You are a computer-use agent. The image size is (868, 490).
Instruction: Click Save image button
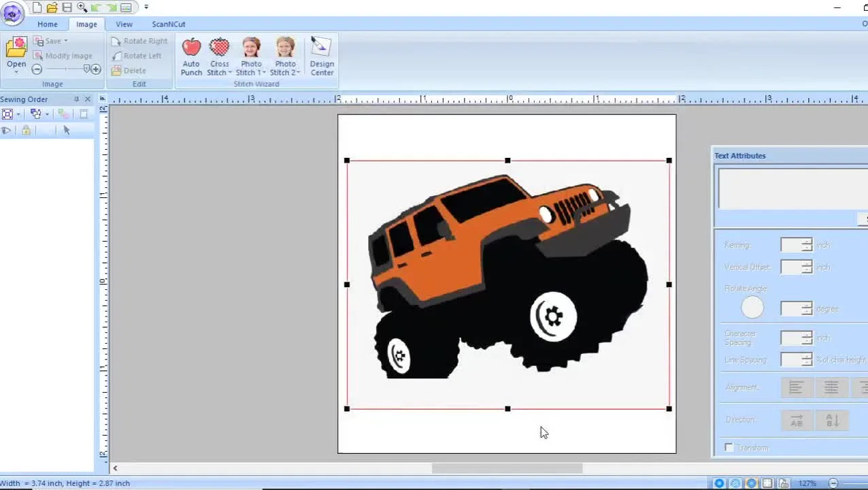pos(51,41)
